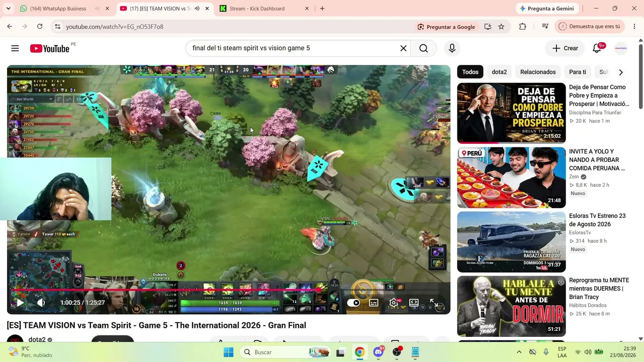This screenshot has height=362, width=644.
Task: Close the WhatsApp Business tab
Action: tap(107, 9)
